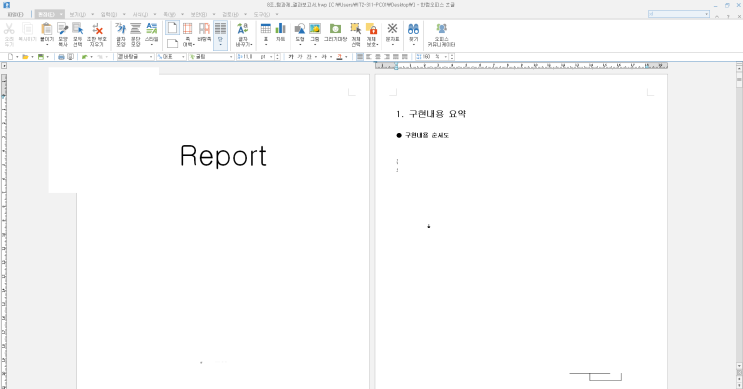Select portrait page orientation icon

point(172,28)
